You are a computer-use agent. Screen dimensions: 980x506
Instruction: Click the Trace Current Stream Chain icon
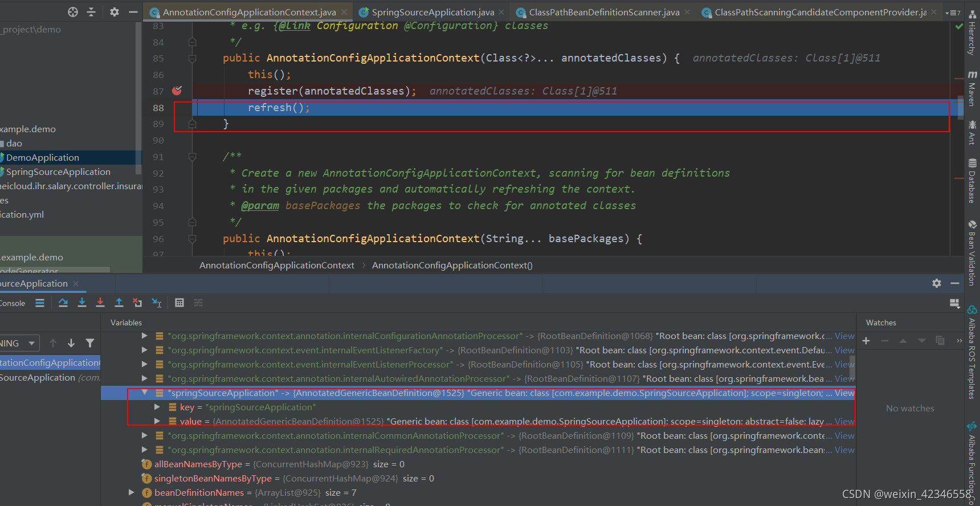click(x=198, y=303)
